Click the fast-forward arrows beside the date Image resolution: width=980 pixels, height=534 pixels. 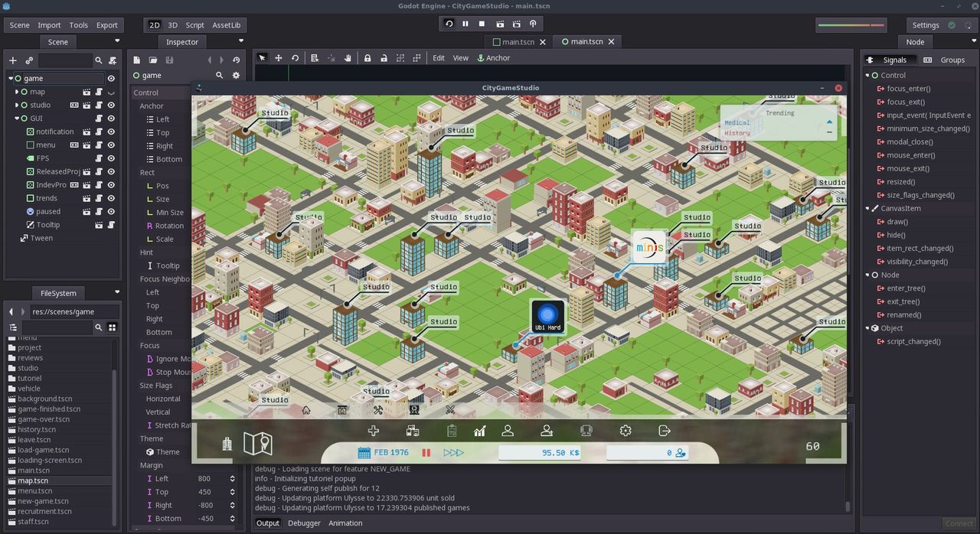pyautogui.click(x=454, y=453)
